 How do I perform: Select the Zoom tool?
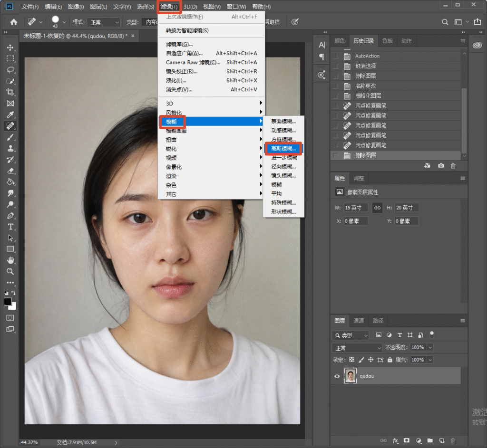[10, 271]
